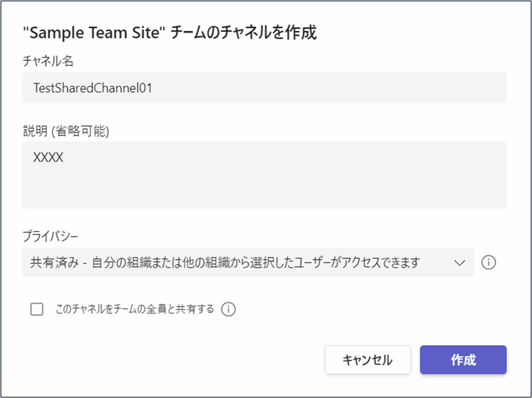Click the purple 作成 button
The width and height of the screenshot is (532, 398).
click(463, 360)
